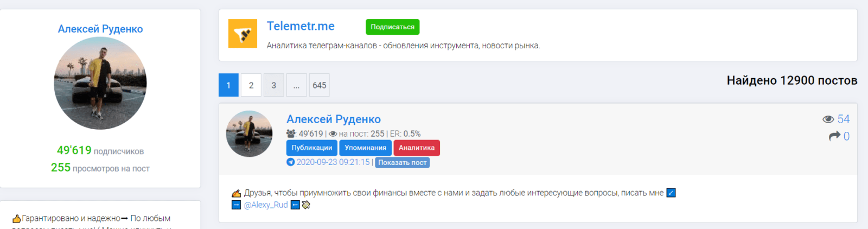Open the Telemetr.me title link

click(x=301, y=26)
